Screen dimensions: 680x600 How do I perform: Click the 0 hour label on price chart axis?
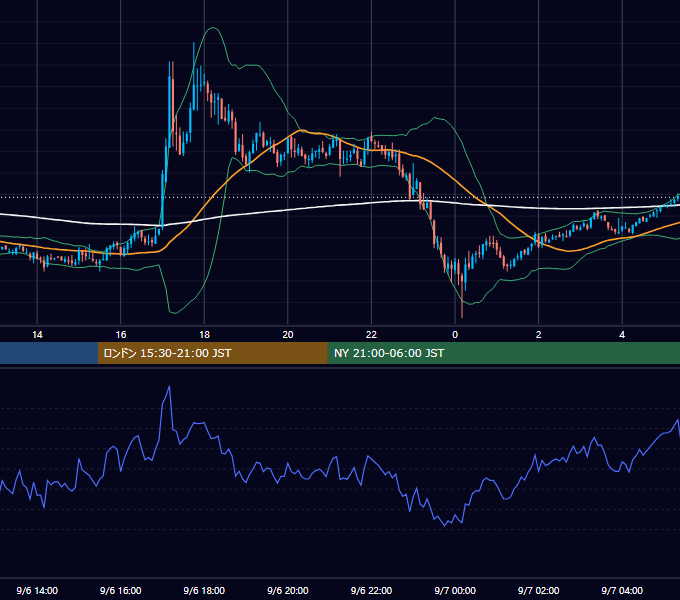click(x=455, y=335)
